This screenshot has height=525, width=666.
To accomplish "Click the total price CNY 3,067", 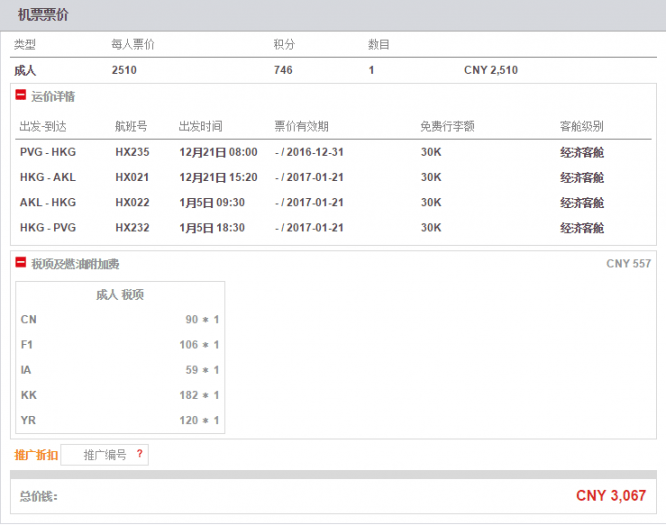I will (x=611, y=495).
